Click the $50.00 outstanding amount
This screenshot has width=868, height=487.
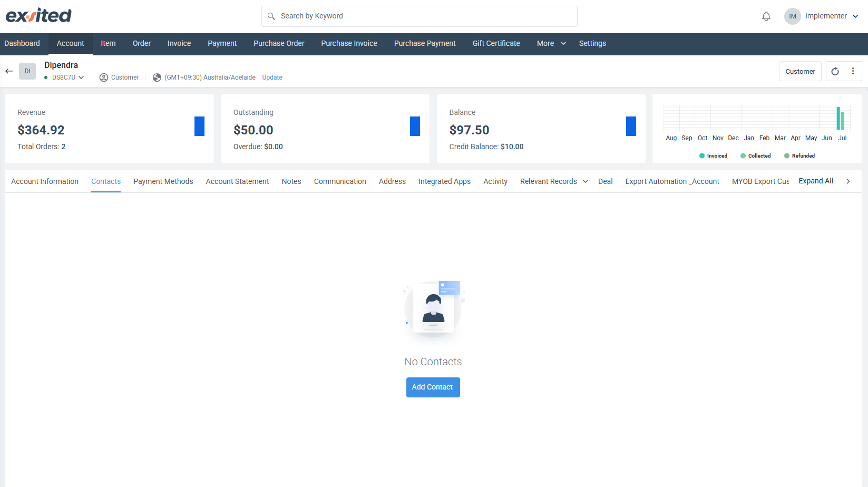(253, 130)
